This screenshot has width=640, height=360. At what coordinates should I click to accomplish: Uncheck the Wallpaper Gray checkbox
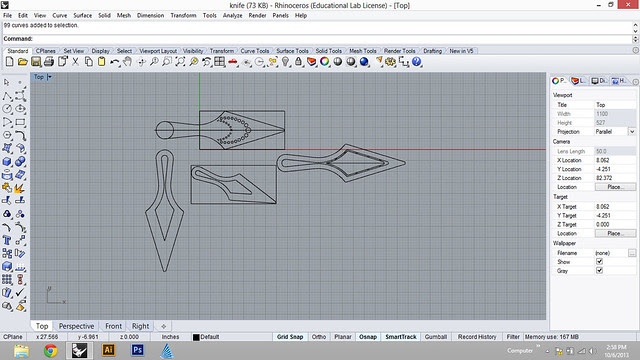tap(599, 271)
